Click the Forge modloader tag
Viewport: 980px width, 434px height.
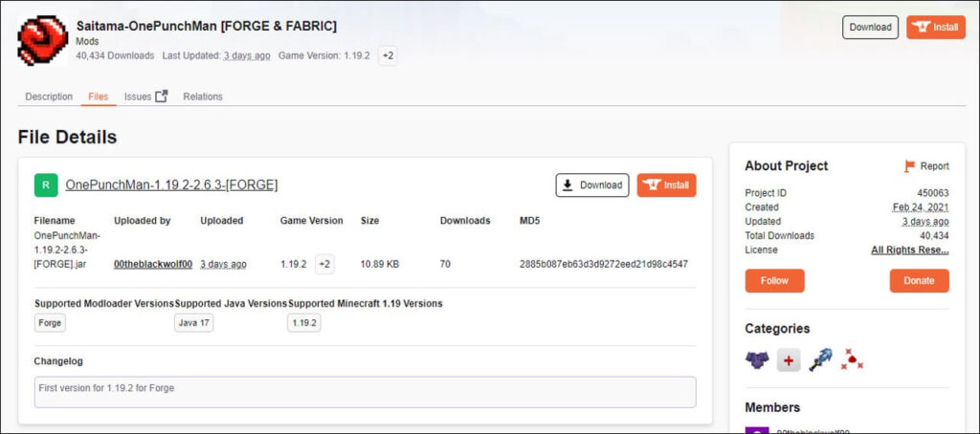pyautogui.click(x=50, y=323)
